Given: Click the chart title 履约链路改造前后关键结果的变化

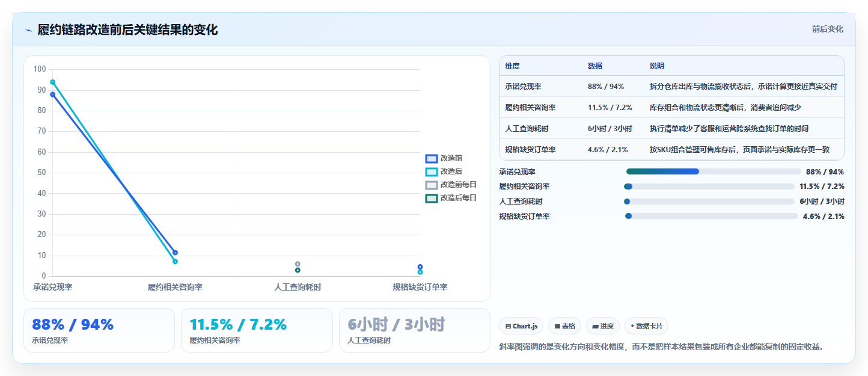Looking at the screenshot, I should click(x=127, y=30).
